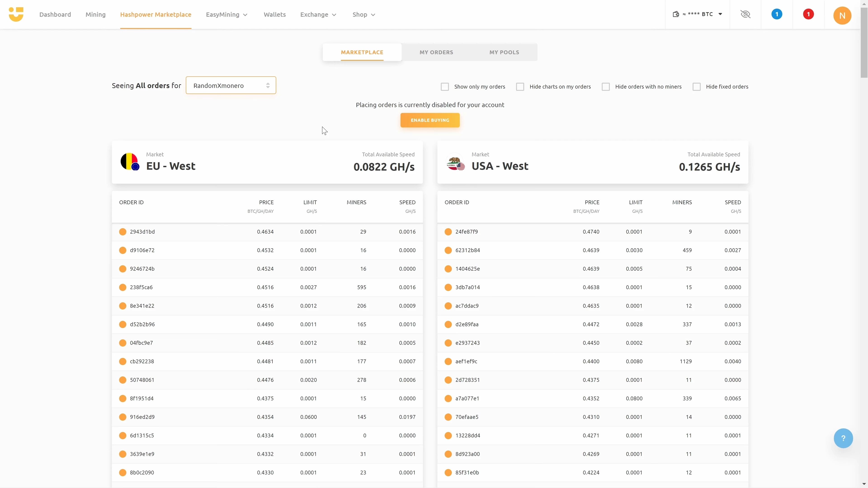Click the orange dot for order 24fe87f9
Viewport: 868px width, 488px height.
(x=448, y=232)
